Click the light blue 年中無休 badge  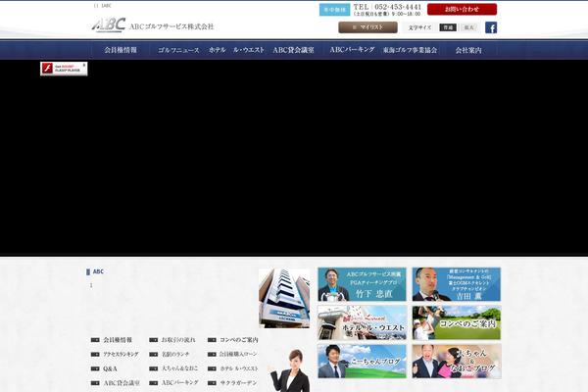point(334,10)
